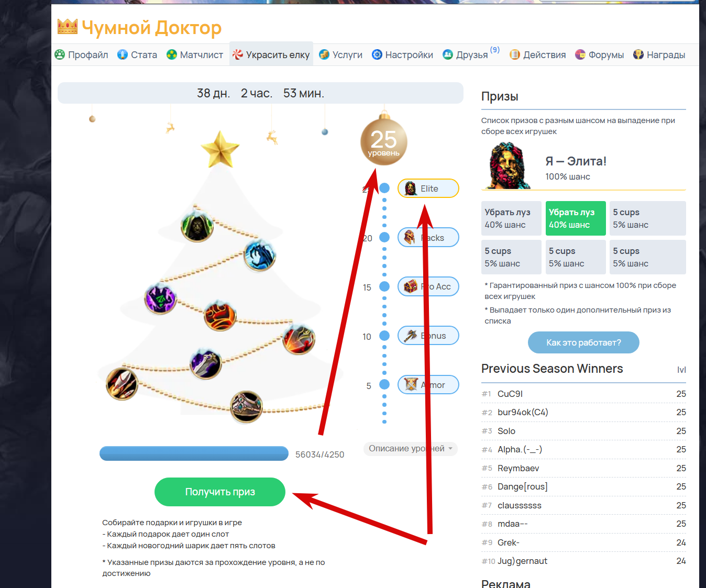Click the hooded figure ornament near the treetop

click(197, 226)
